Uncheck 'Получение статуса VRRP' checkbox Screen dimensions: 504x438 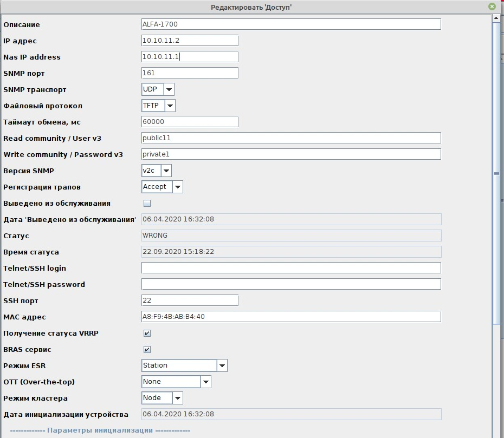pos(146,334)
